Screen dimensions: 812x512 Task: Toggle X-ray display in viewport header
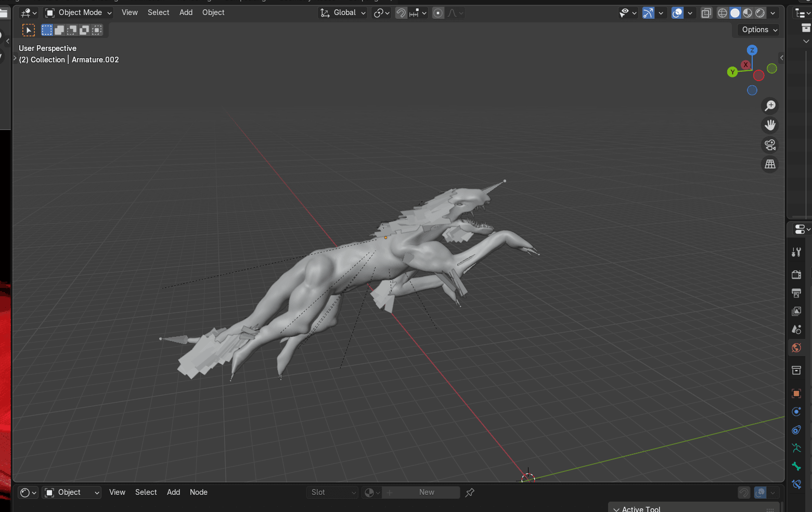pos(706,13)
